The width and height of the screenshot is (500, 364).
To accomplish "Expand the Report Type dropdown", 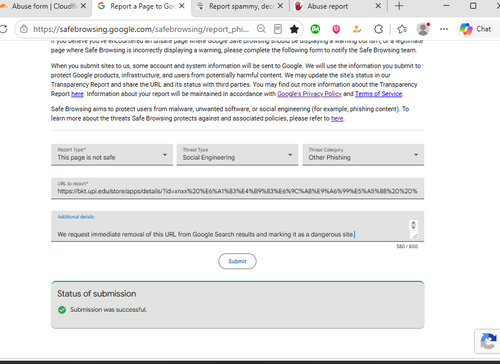I will point(112,155).
